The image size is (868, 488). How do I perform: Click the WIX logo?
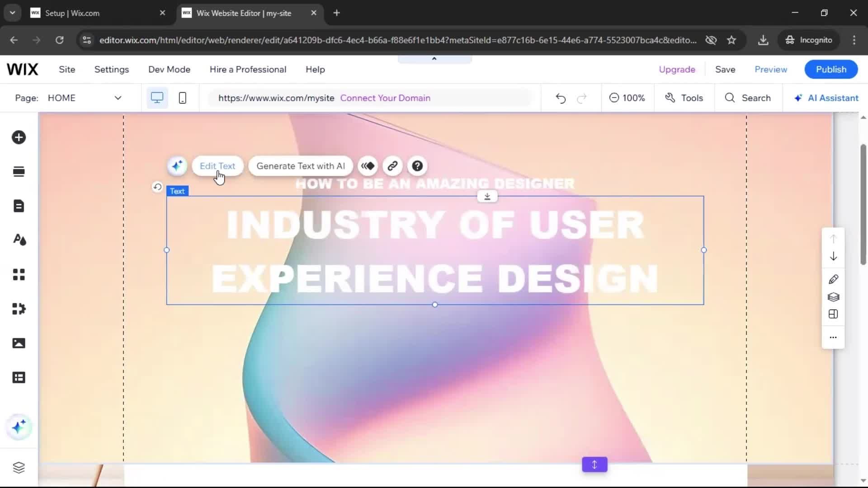[x=23, y=70]
